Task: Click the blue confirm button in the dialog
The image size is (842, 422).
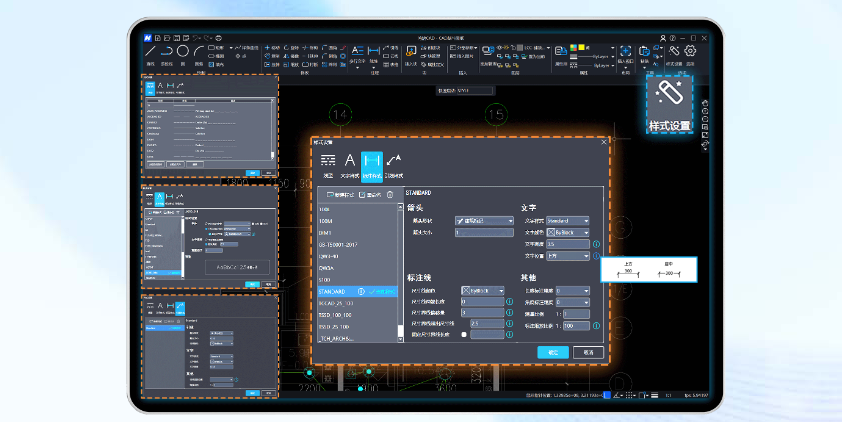Action: tap(552, 352)
